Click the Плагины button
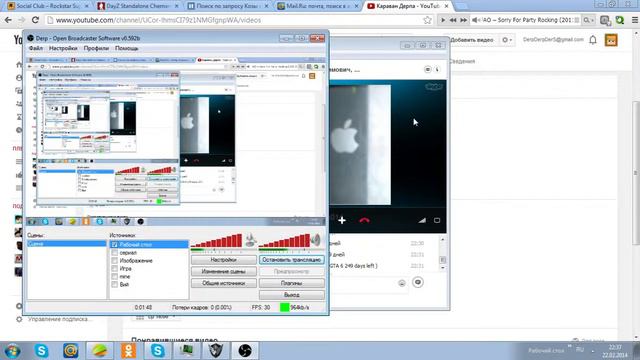The image size is (640, 360). (291, 283)
